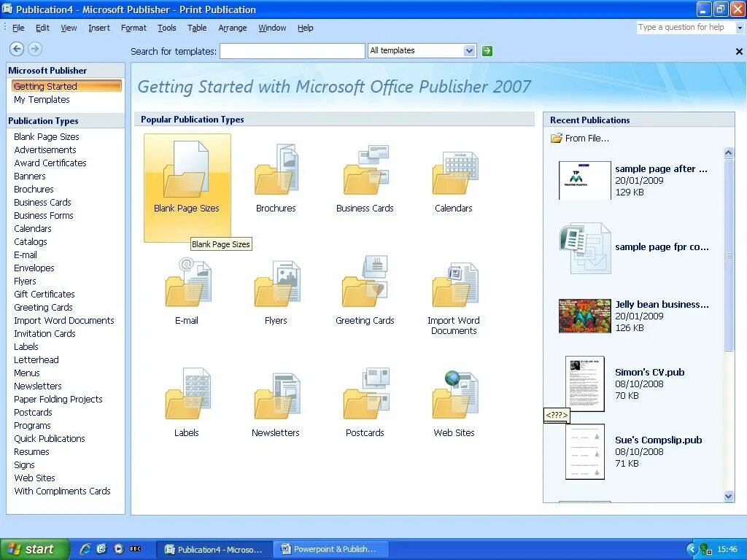Viewport: 747px width, 560px height.
Task: Open the Flyers folder icon
Action: [x=276, y=284]
